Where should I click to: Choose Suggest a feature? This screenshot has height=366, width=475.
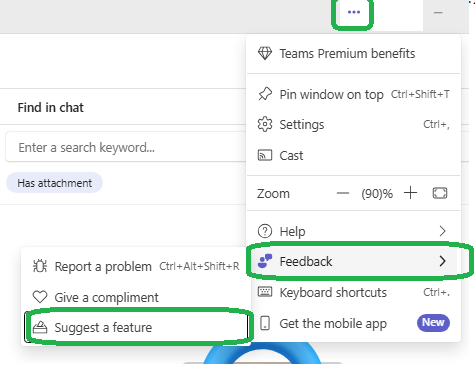pos(136,327)
